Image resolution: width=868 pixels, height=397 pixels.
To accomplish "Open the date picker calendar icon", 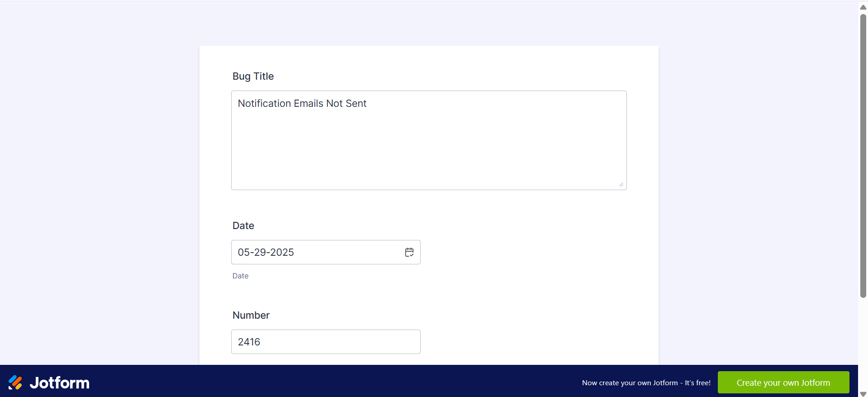I will coord(409,252).
